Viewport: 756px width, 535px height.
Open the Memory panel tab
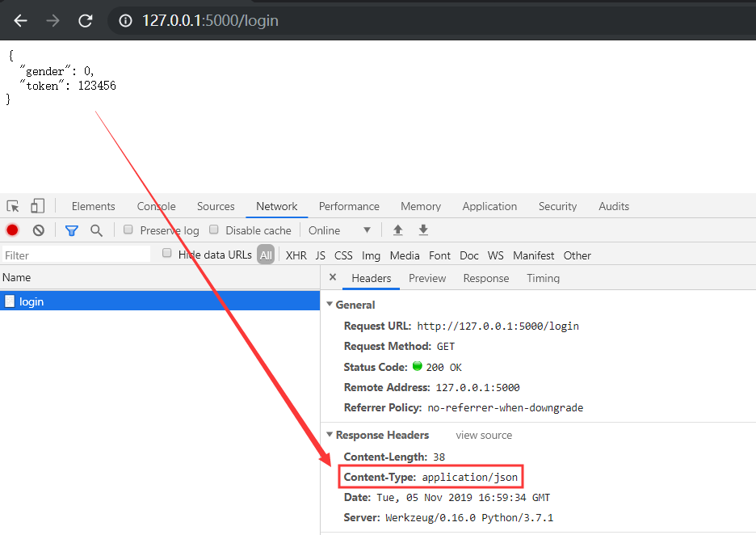(421, 206)
